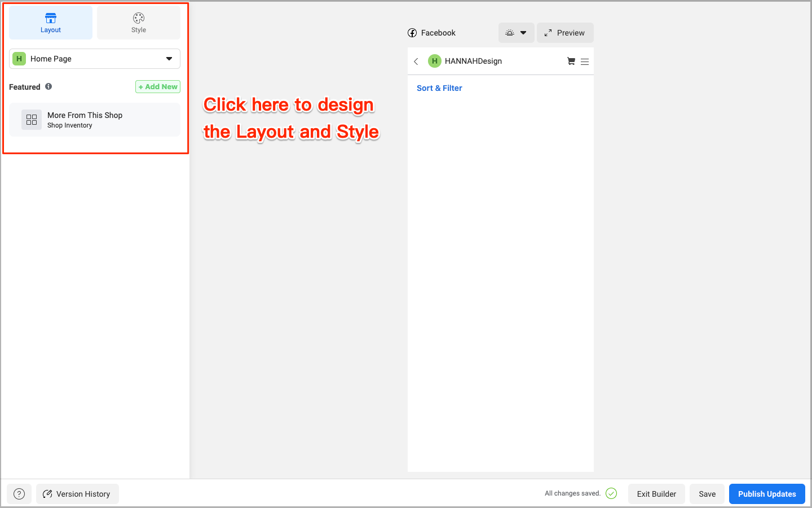Click Exit Builder
812x508 pixels.
pos(656,494)
